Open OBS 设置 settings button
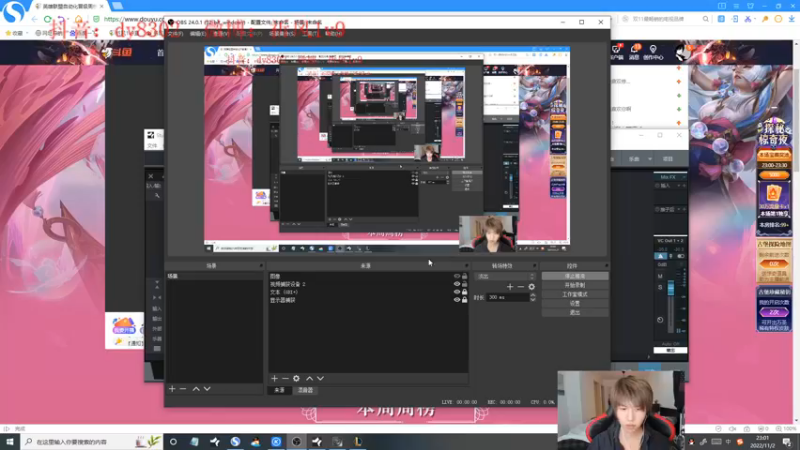Image resolution: width=800 pixels, height=450 pixels. coord(575,304)
